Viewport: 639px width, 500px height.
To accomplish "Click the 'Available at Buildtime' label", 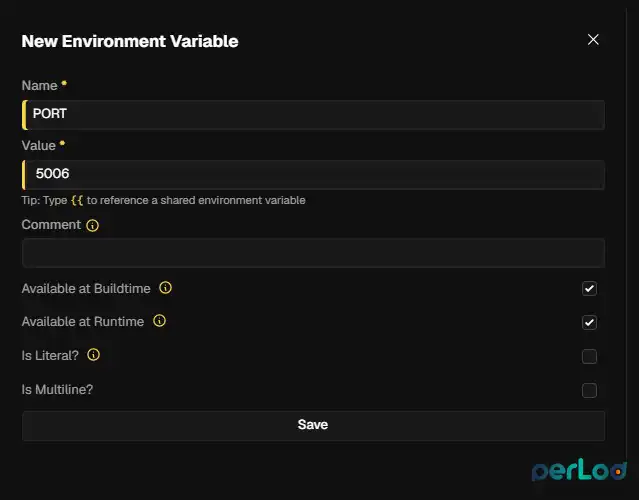I will pyautogui.click(x=86, y=289).
